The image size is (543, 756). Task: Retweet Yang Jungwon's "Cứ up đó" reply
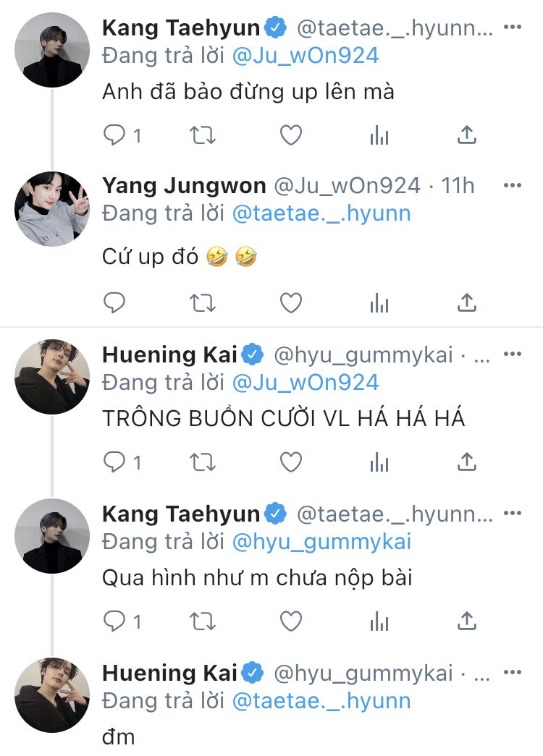click(x=203, y=303)
